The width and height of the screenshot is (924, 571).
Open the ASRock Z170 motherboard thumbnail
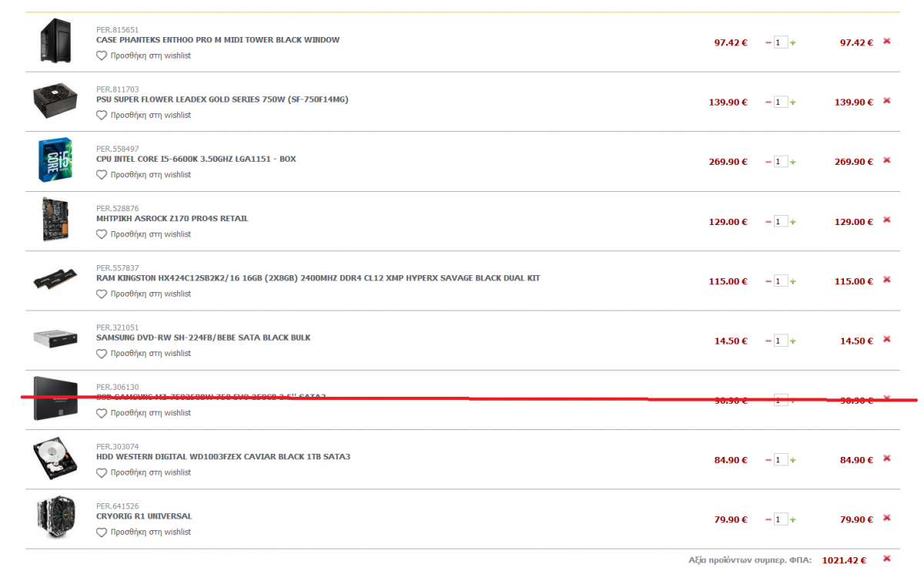coord(55,220)
